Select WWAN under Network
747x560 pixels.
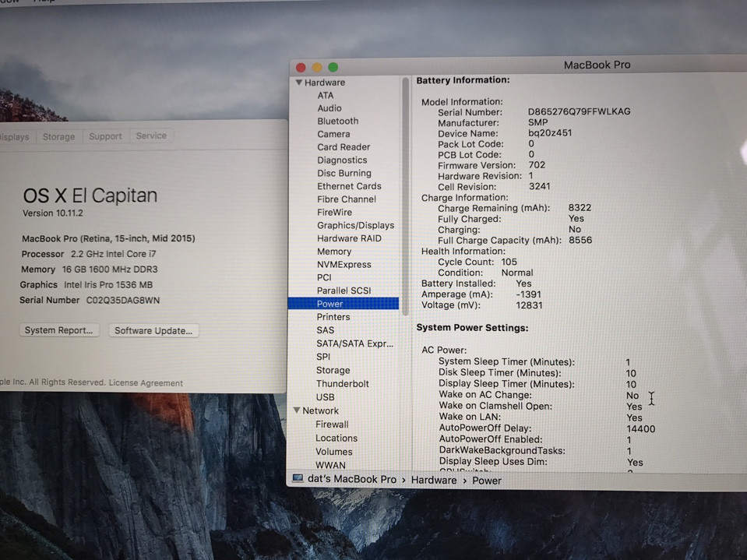click(330, 465)
